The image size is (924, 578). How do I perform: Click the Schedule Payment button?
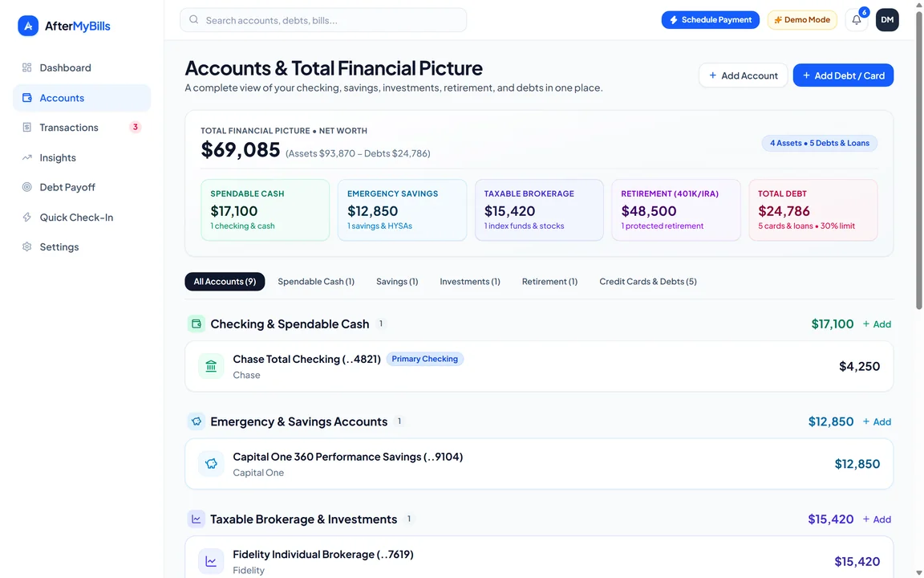click(710, 19)
